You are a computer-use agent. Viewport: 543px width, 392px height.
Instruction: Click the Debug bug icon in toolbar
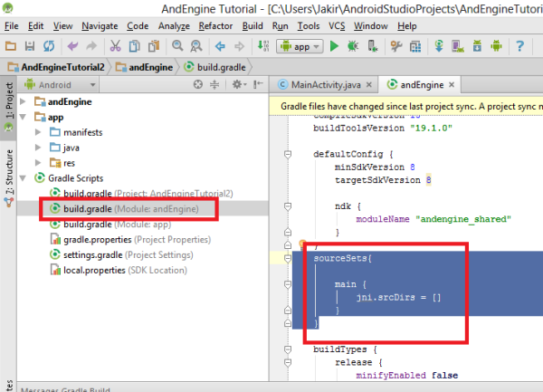(x=354, y=45)
